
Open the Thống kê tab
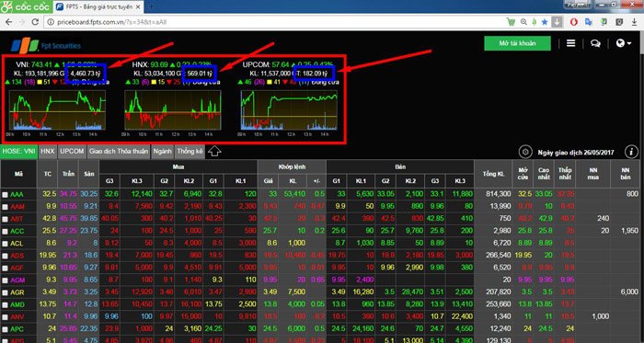[x=190, y=152]
